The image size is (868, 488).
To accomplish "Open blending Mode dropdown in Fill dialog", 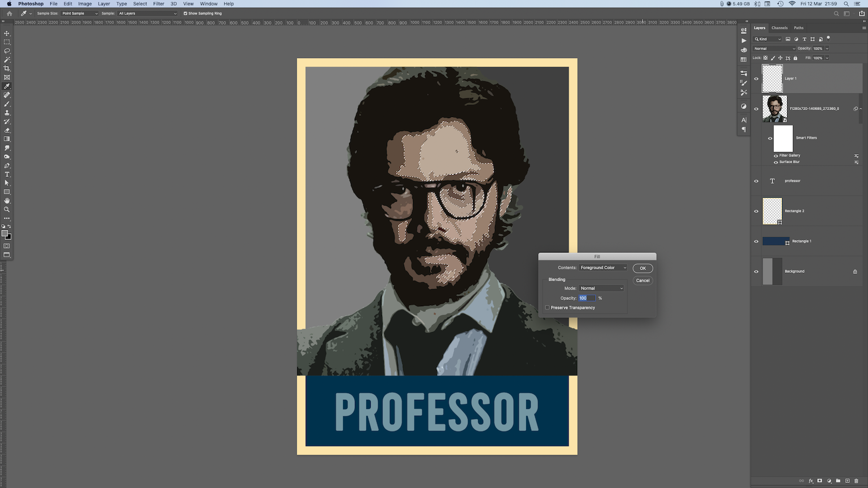I will [601, 288].
